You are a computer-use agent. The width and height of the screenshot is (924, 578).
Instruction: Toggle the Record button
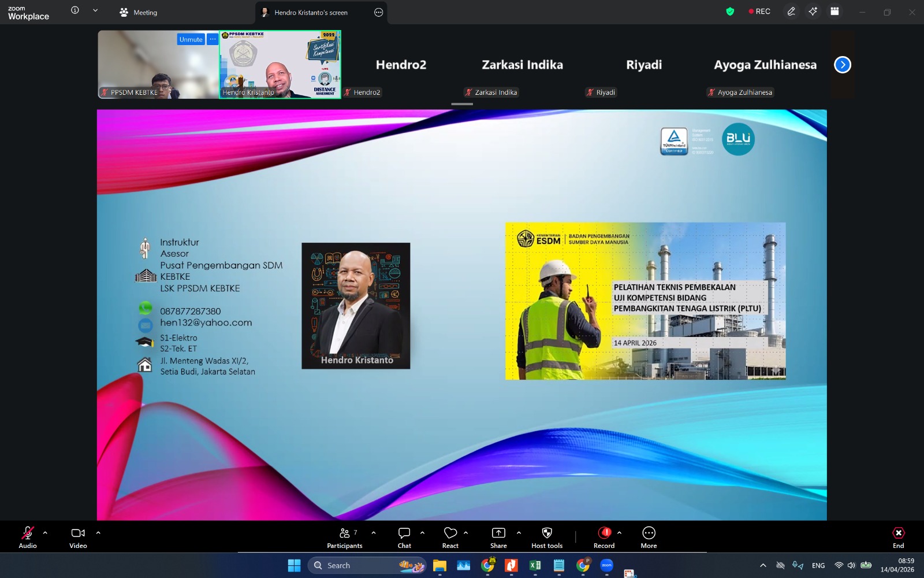pos(604,538)
